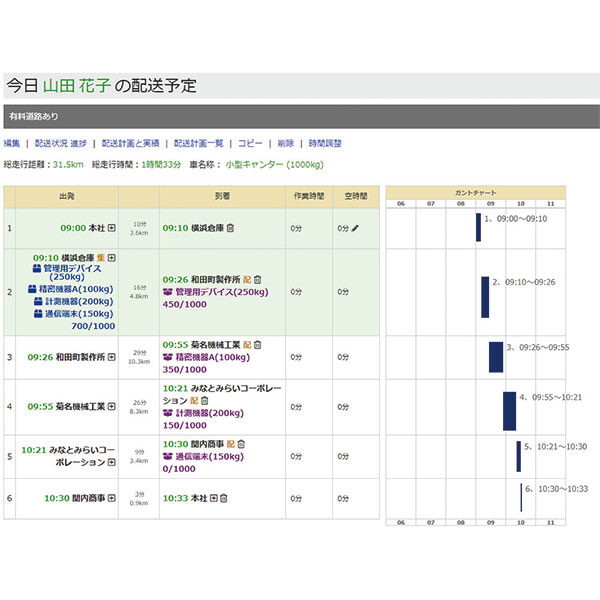Screen dimensions: 600x600
Task: Click the 有料道路あり banner
Action: (302, 116)
